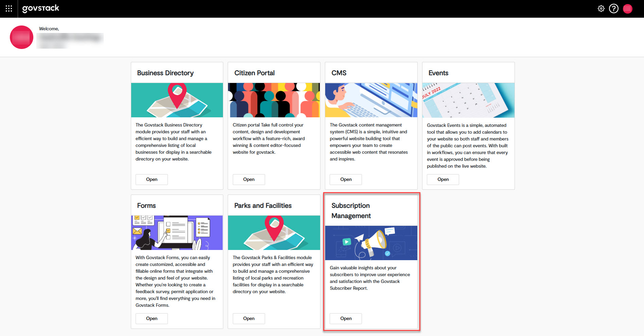Open the app launcher grid menu

click(8, 9)
